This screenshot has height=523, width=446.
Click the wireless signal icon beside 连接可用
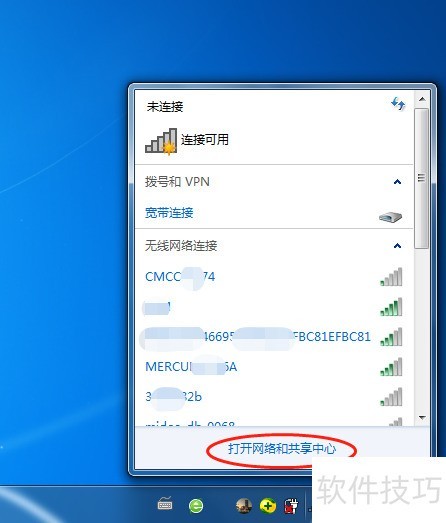click(x=161, y=141)
